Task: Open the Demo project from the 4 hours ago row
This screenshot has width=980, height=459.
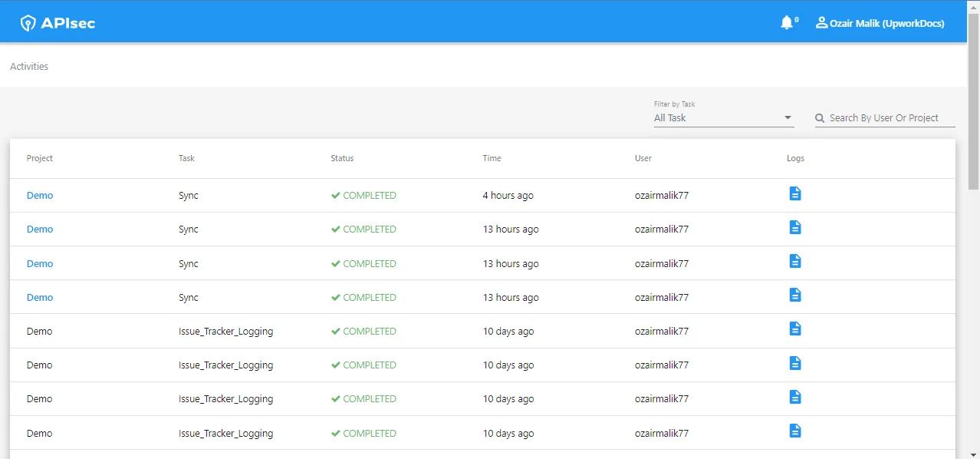Action: tap(40, 196)
